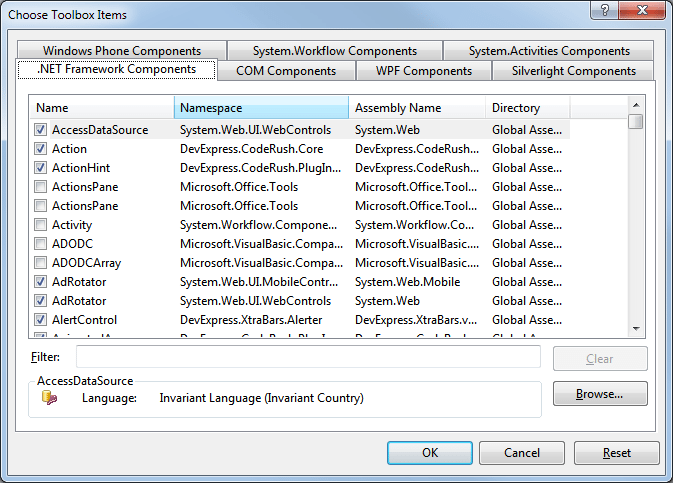This screenshot has width=673, height=483.
Task: Click Invariant Language (Invariant Country) text
Action: coord(261,398)
